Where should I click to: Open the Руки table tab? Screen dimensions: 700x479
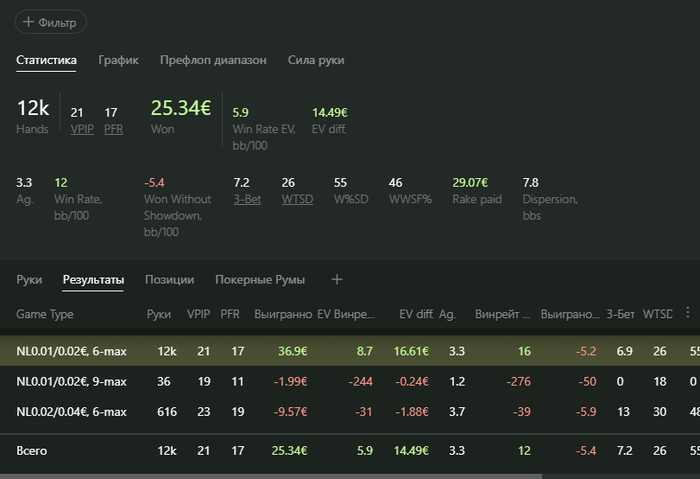pyautogui.click(x=29, y=280)
